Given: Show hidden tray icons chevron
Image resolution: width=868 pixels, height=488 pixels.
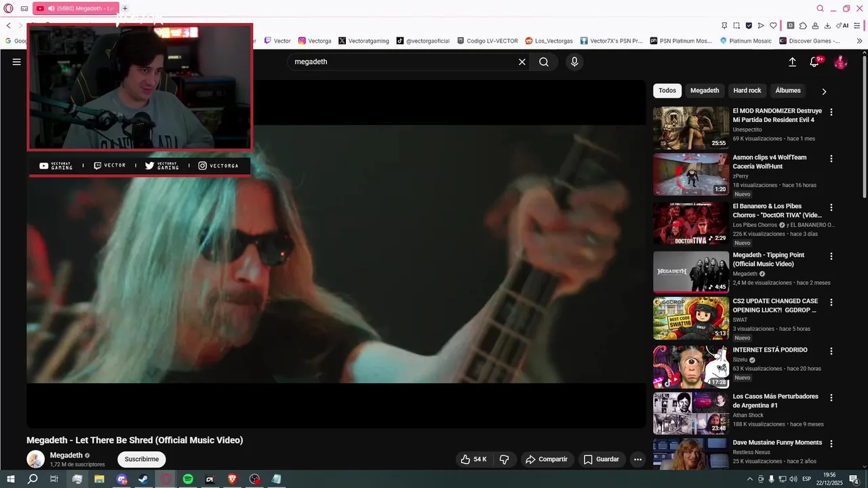Looking at the screenshot, I should [x=749, y=479].
